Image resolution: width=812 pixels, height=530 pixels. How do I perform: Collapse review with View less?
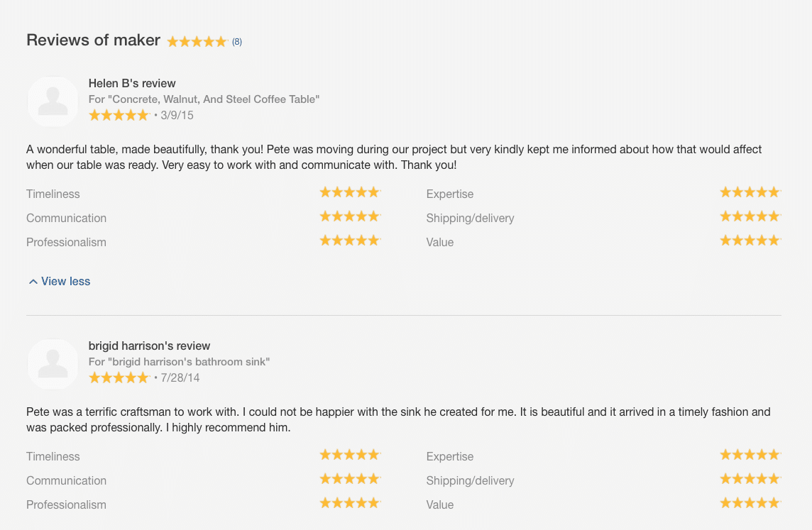tap(65, 282)
